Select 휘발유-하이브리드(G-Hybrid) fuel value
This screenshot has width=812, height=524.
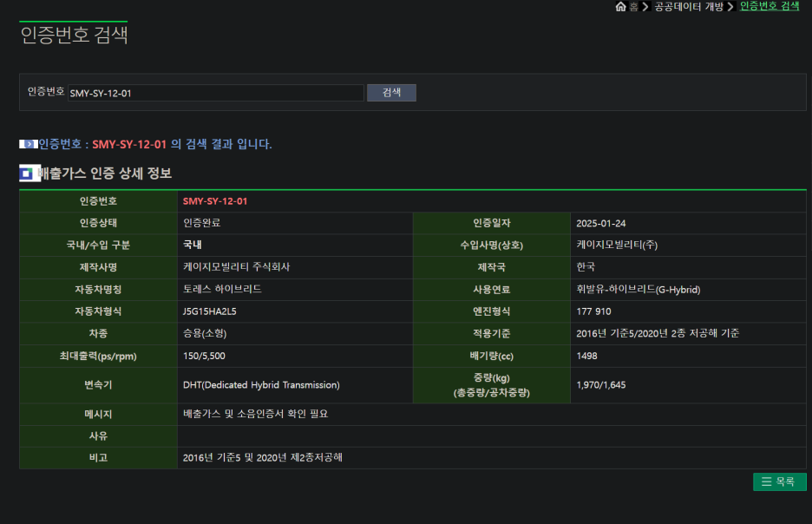click(x=638, y=290)
